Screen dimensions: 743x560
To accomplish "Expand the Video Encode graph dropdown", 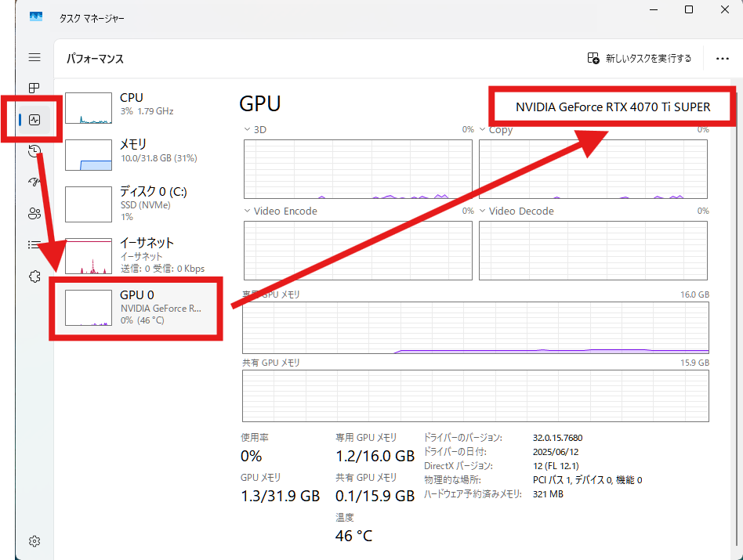I will (247, 211).
